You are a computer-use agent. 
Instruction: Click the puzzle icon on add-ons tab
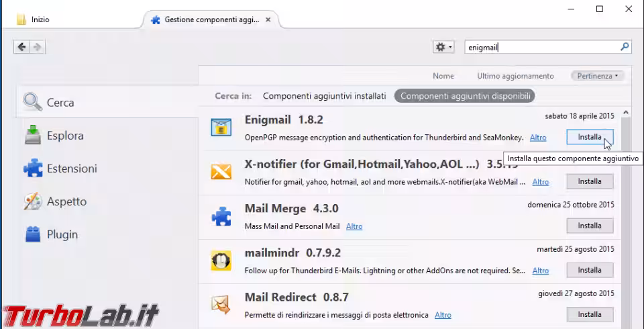coord(155,19)
